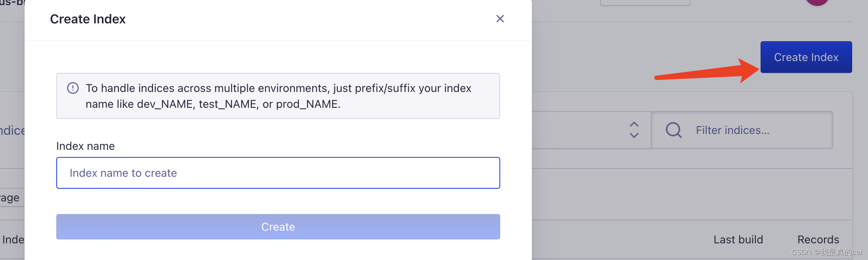Open the purple user avatar at top

pyautogui.click(x=817, y=2)
